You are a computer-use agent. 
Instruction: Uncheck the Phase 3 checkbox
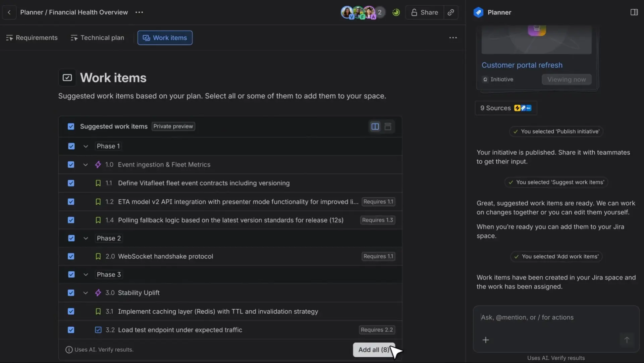pos(71,274)
